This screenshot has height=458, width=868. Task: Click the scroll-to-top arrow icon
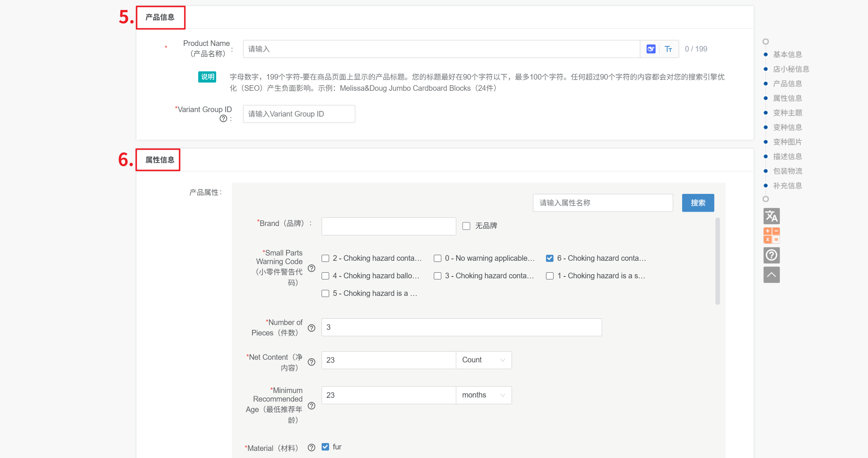point(771,275)
